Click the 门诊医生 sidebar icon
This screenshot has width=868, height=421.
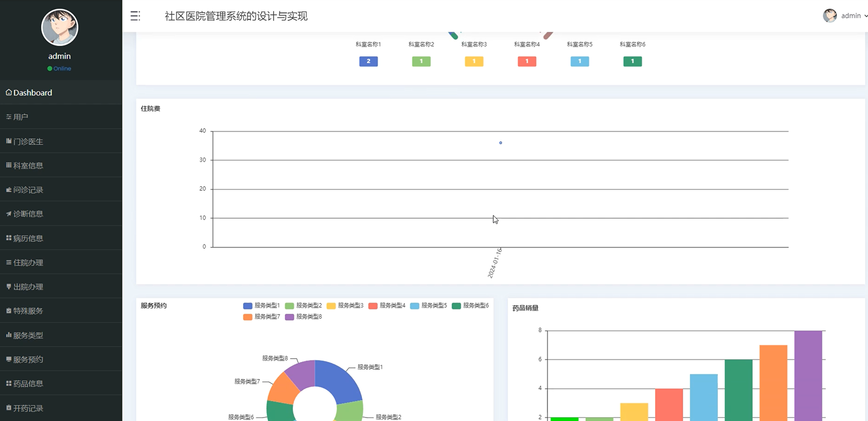tap(9, 141)
